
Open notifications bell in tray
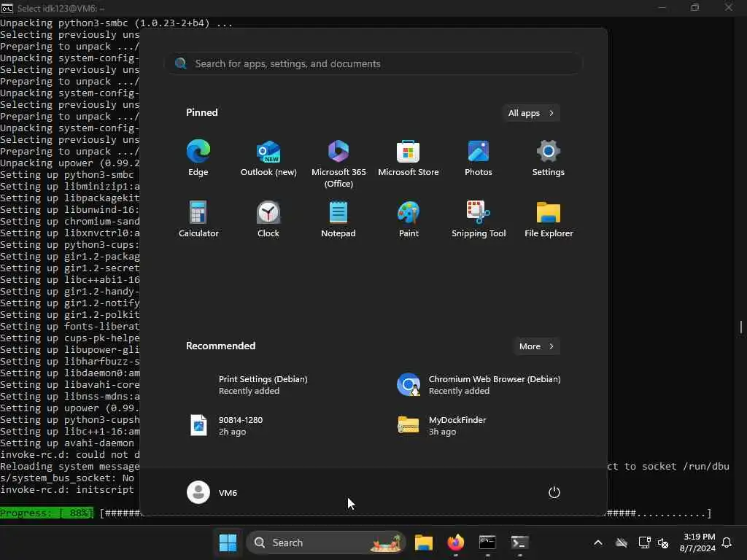click(727, 542)
